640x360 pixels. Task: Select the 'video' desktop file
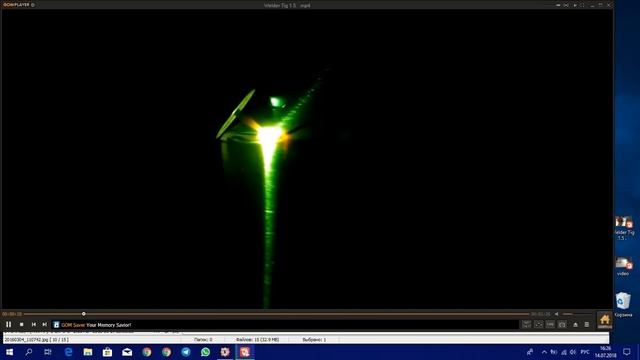pos(623,267)
